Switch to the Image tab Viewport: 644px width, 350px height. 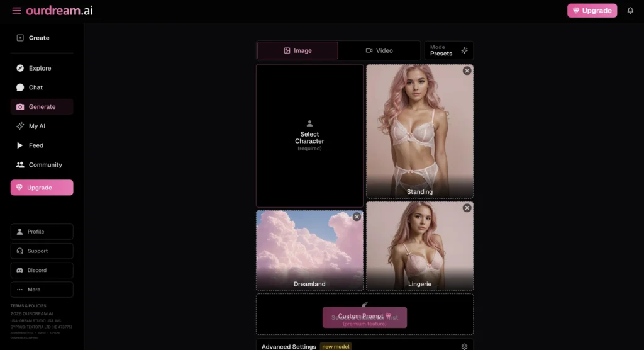[x=297, y=50]
